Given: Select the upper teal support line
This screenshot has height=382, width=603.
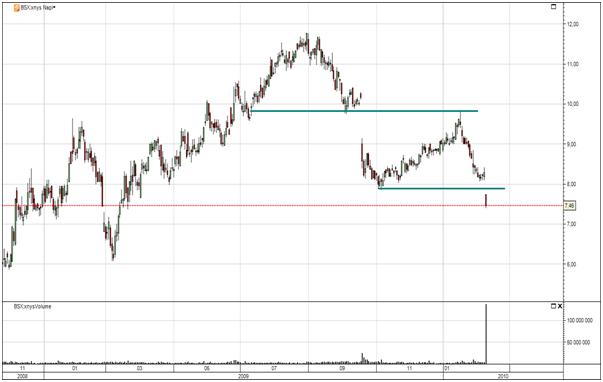Looking at the screenshot, I should [x=364, y=111].
